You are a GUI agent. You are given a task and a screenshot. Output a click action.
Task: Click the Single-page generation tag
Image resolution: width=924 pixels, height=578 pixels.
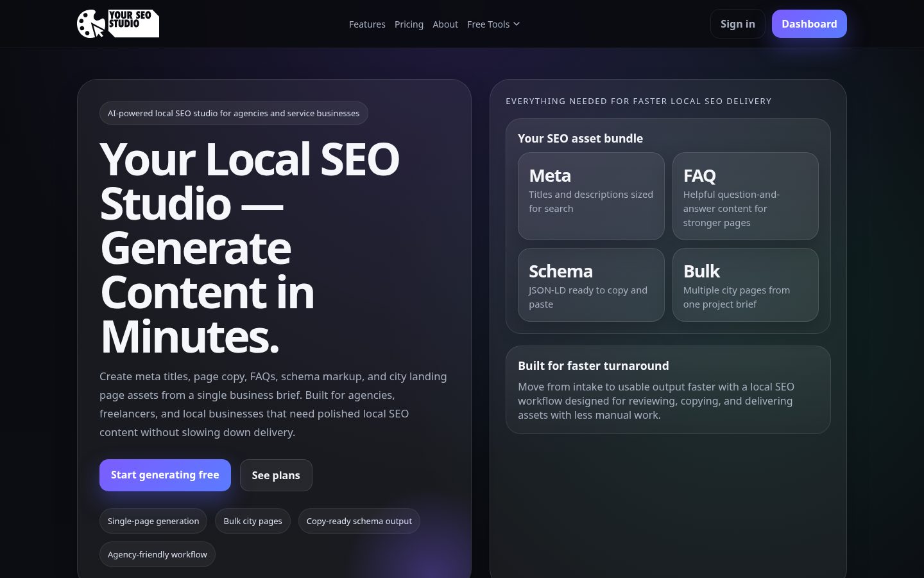click(x=153, y=521)
